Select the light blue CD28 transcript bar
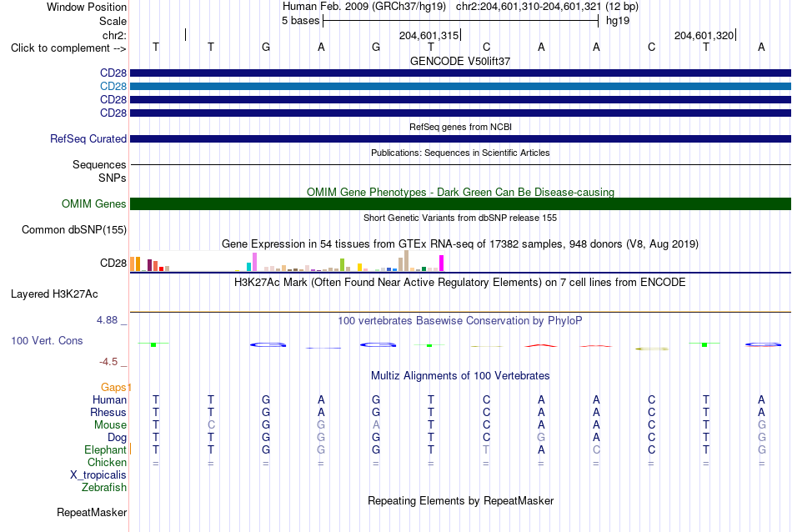 (460, 87)
